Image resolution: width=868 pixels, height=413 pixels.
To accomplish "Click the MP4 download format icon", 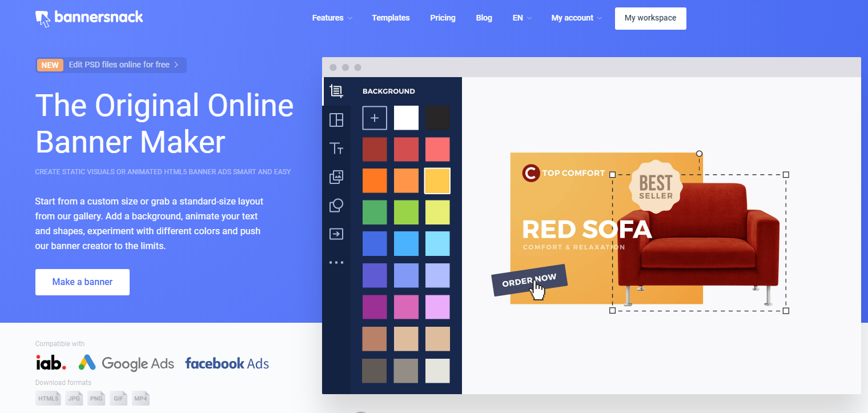I will point(140,398).
